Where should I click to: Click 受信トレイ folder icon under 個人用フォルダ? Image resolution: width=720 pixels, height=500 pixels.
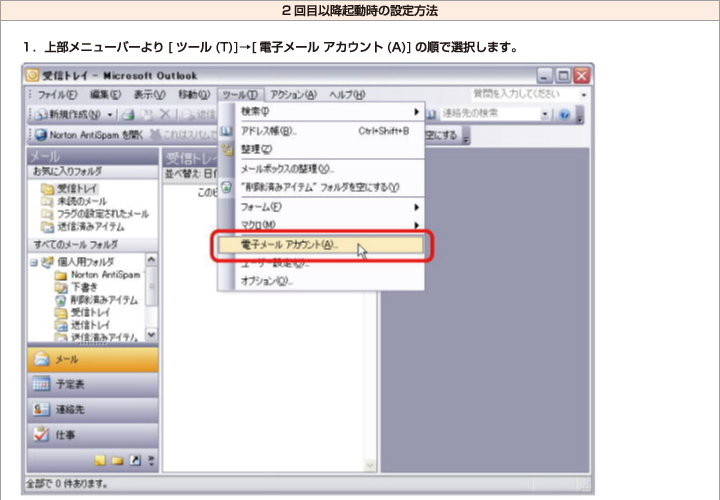tap(61, 313)
